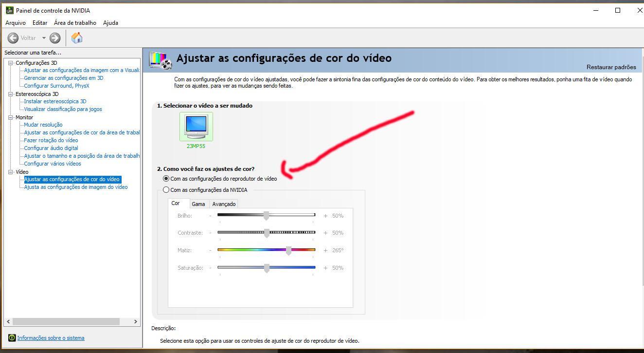This screenshot has height=353, width=644.
Task: Click the Brilho slider handle
Action: click(x=266, y=216)
